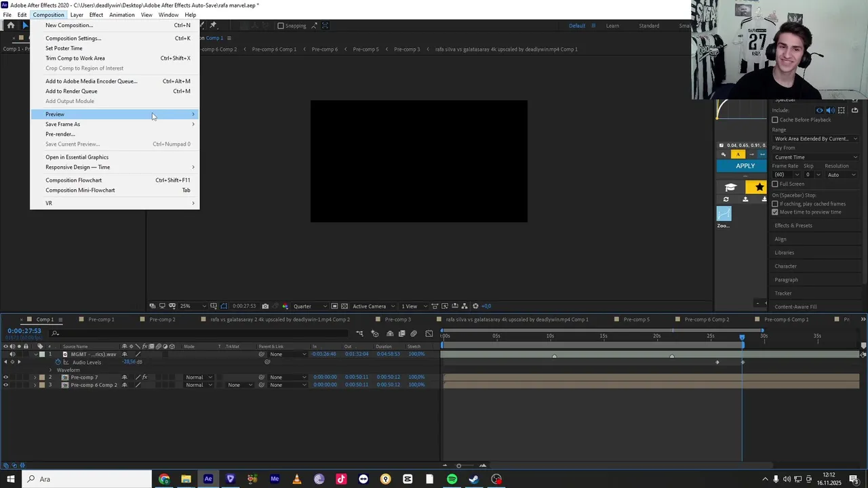Click the Composition Mini-Flowchart timeline icon

pos(359,333)
